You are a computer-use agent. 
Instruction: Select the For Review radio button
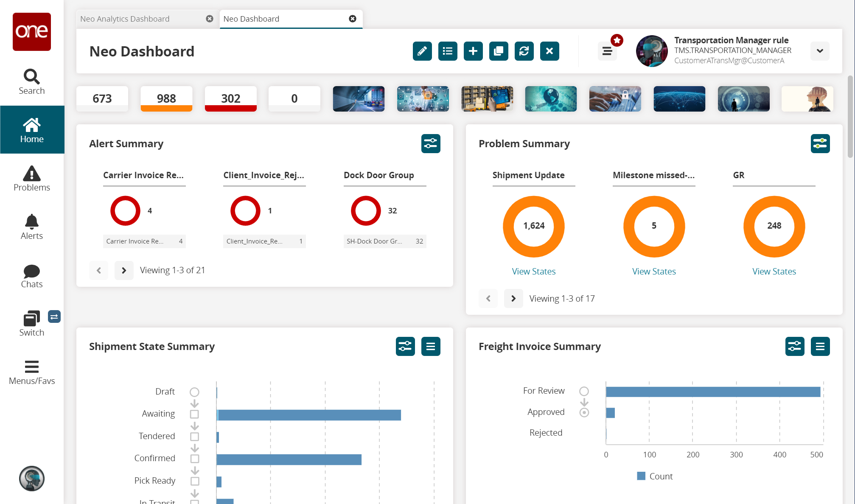click(x=584, y=391)
